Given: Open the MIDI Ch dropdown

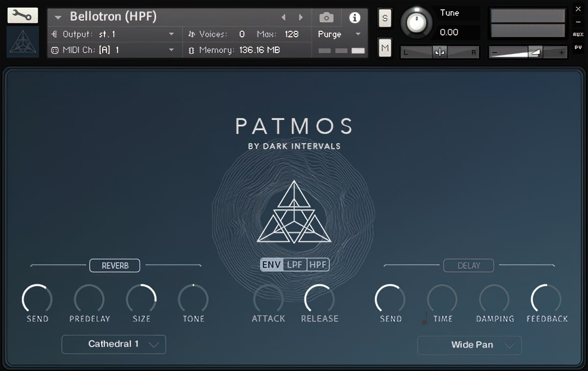Looking at the screenshot, I should click(171, 50).
